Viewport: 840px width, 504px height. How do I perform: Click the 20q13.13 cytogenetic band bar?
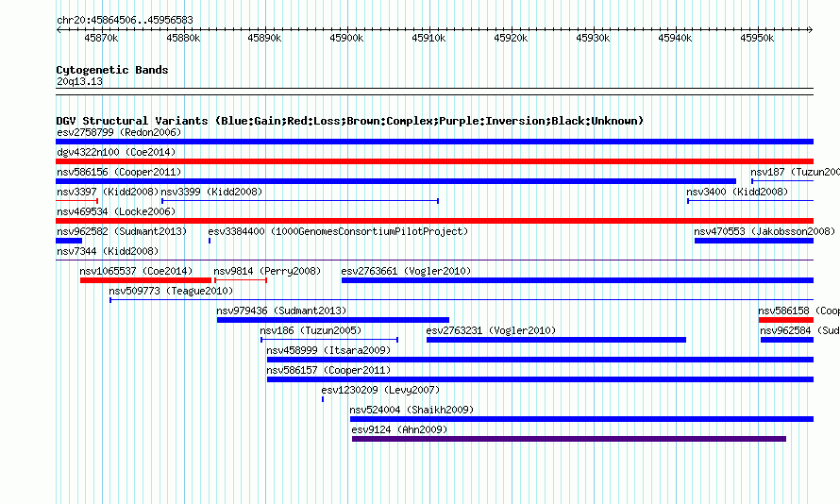[434, 92]
